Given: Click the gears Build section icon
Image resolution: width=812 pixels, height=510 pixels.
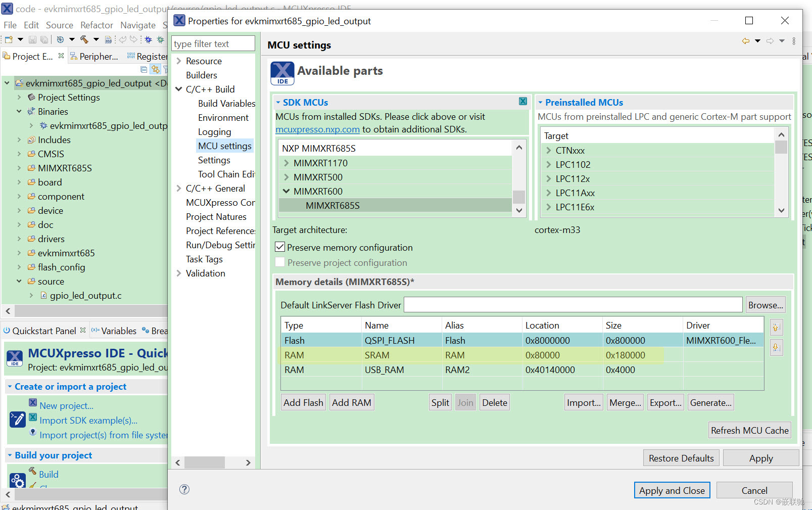Looking at the screenshot, I should (x=18, y=480).
